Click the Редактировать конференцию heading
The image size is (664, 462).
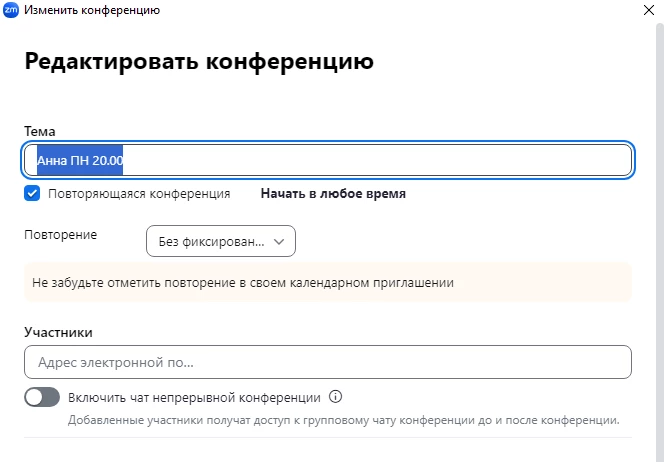pyautogui.click(x=199, y=61)
